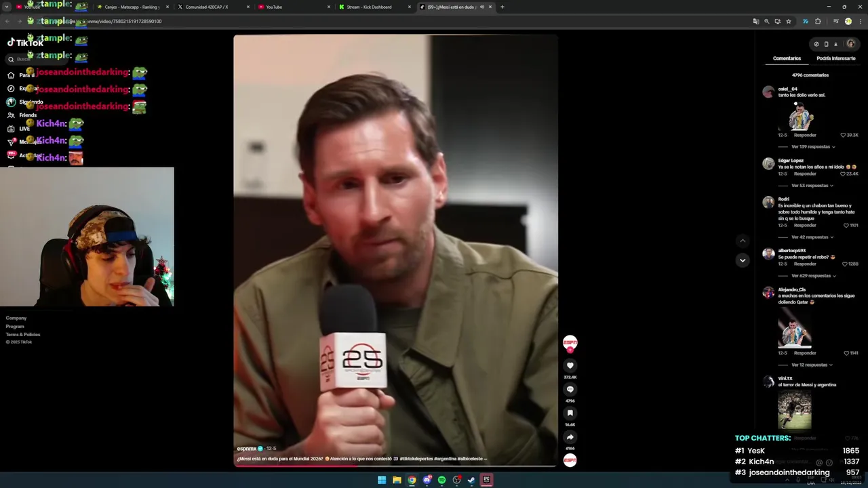Open Chrome extensions puzzle icon

tap(818, 21)
